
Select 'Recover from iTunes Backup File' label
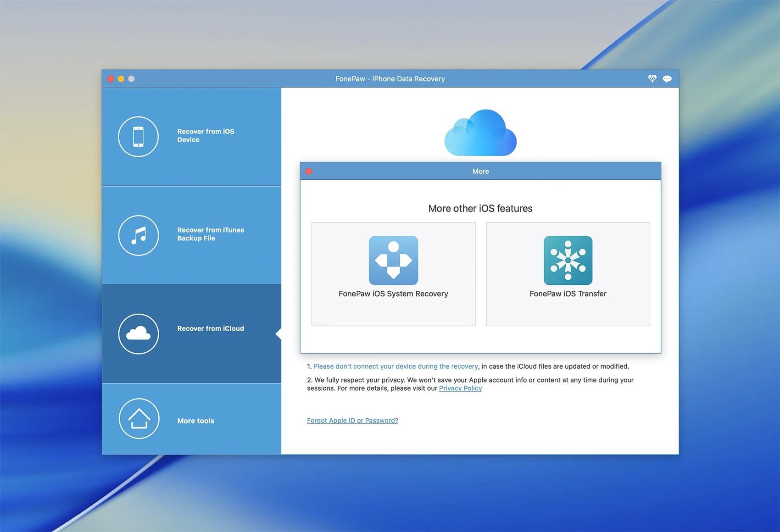point(211,234)
